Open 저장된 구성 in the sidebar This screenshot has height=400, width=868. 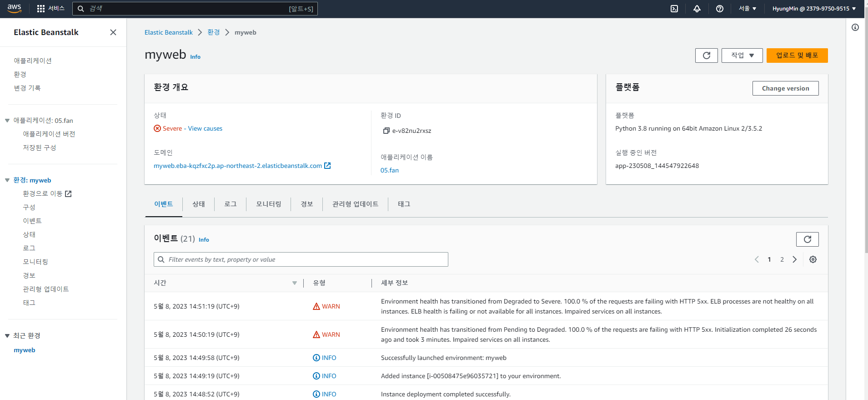40,147
